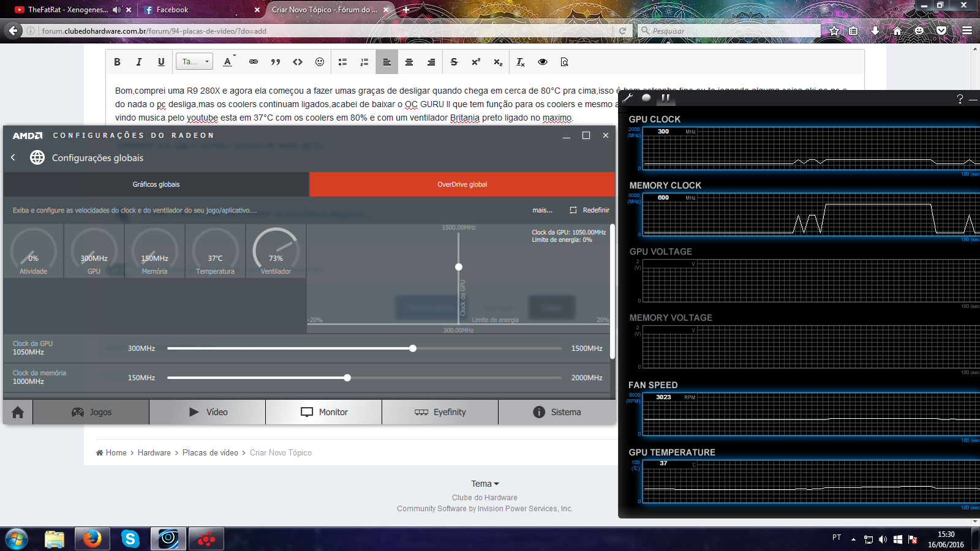Open Skype from the taskbar
This screenshot has width=980, height=551.
coord(130,539)
